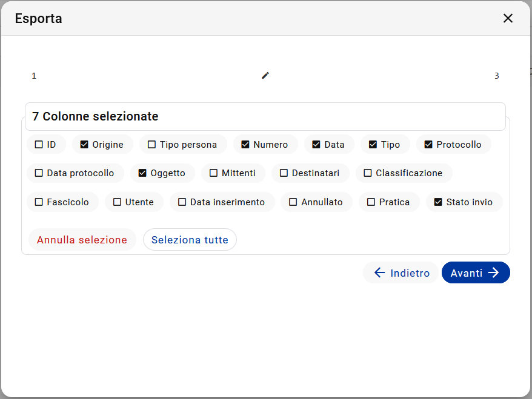Jump to step 3 of the wizard
532x399 pixels.
click(496, 76)
